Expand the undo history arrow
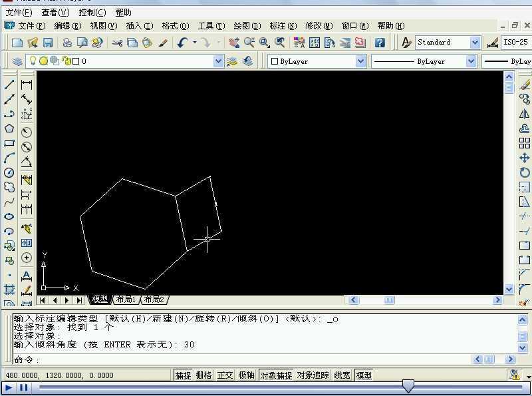This screenshot has width=532, height=396. [195, 43]
